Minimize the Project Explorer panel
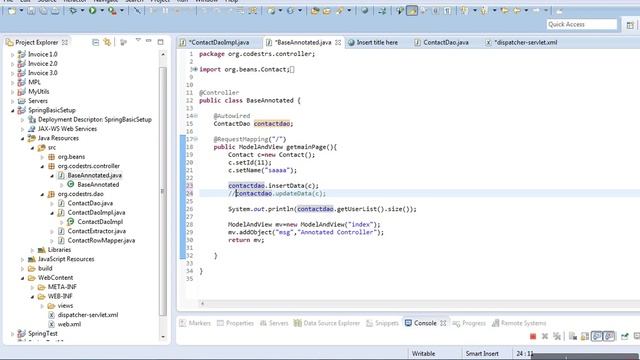640x360 pixels. coord(149,41)
